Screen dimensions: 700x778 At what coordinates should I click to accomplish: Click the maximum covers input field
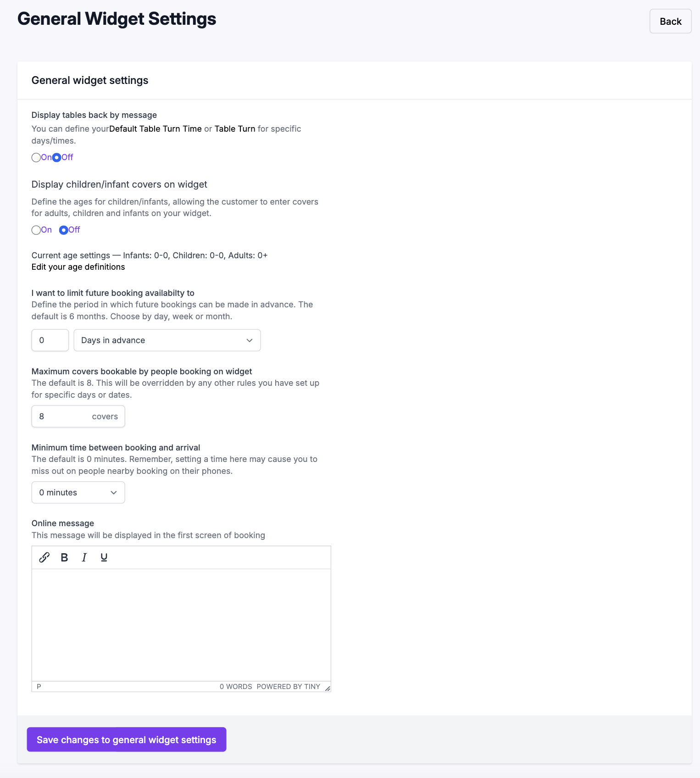(x=78, y=417)
